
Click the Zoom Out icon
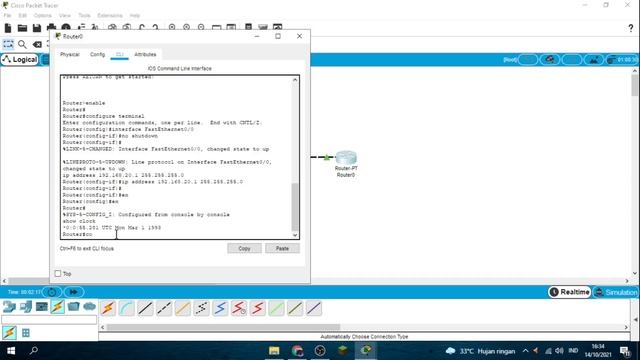201,27
